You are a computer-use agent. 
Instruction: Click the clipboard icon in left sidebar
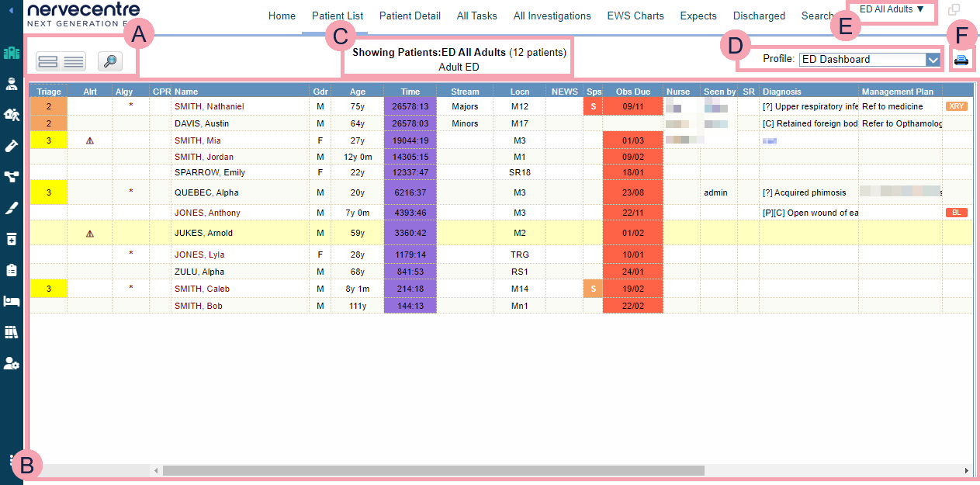click(x=12, y=270)
